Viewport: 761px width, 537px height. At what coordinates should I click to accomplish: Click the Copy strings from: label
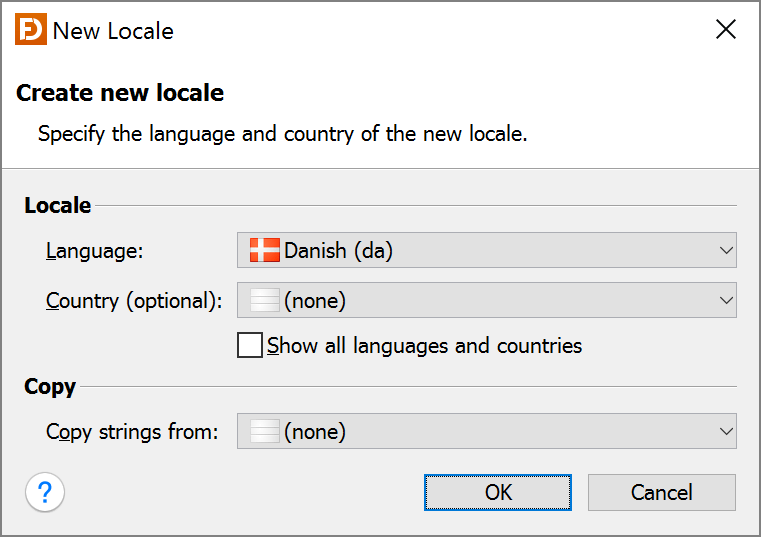tap(132, 432)
